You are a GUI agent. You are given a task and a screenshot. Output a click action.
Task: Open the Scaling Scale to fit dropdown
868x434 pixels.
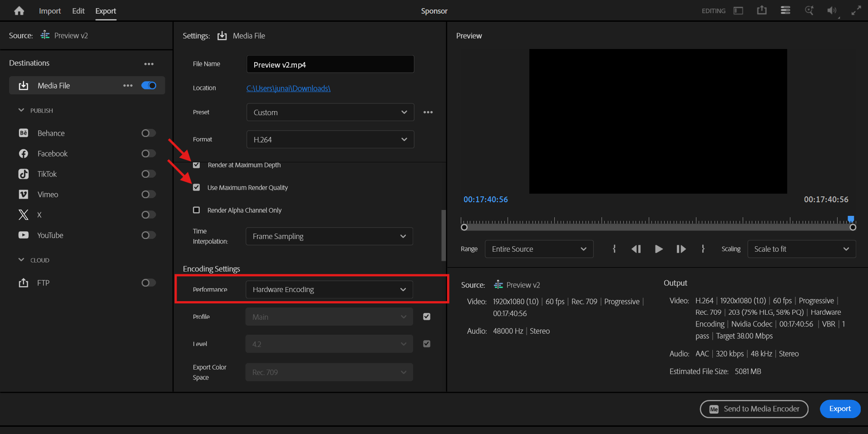click(802, 249)
